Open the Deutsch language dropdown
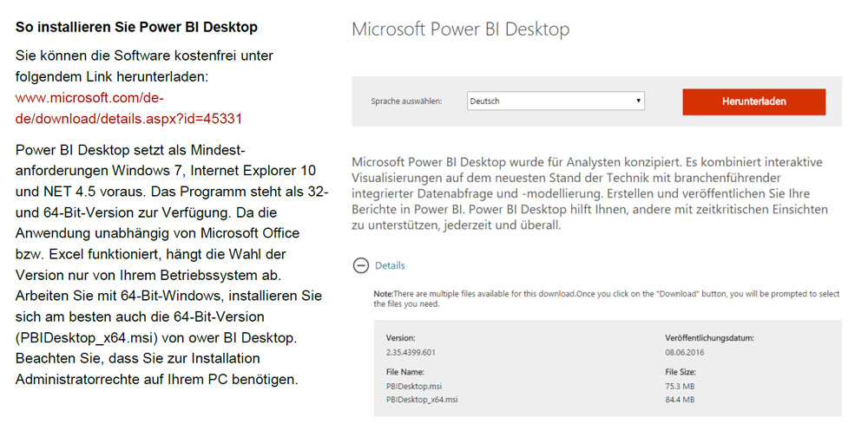 556,101
